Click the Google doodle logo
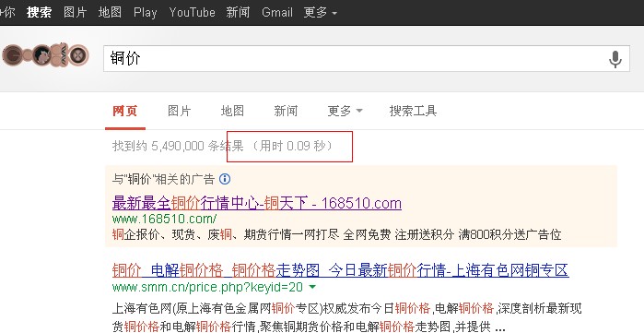Screen dimensions: 644x333 [x=45, y=55]
